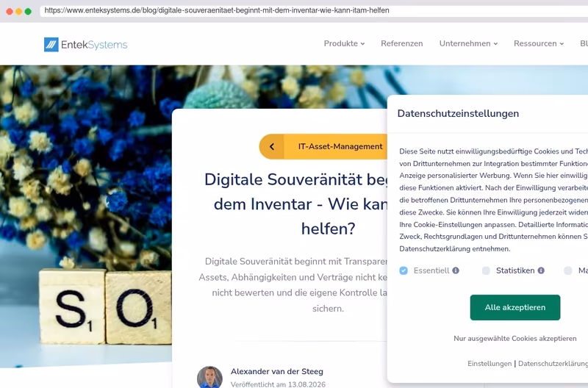Open the Produkte dropdown menu
This screenshot has height=388, width=588.
344,43
